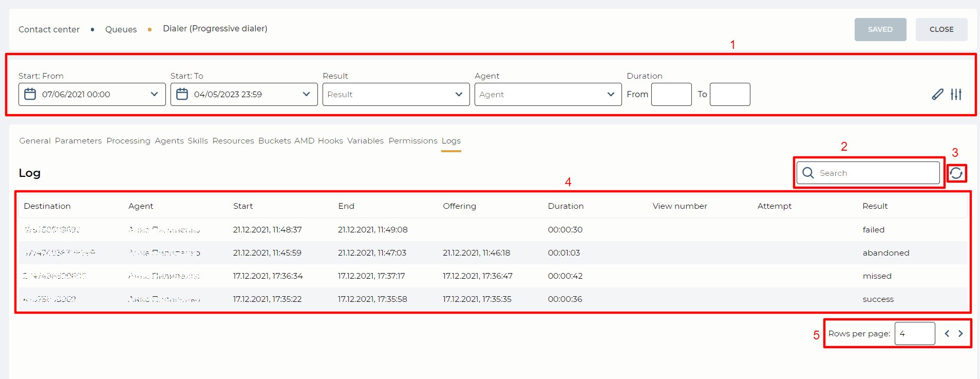Click the View number column header
980x379 pixels.
[680, 206]
